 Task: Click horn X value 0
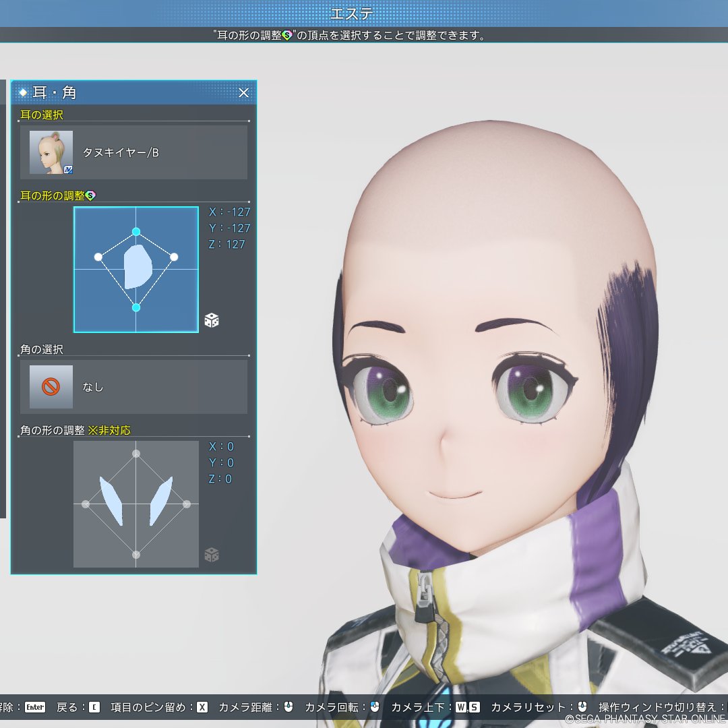coord(221,447)
